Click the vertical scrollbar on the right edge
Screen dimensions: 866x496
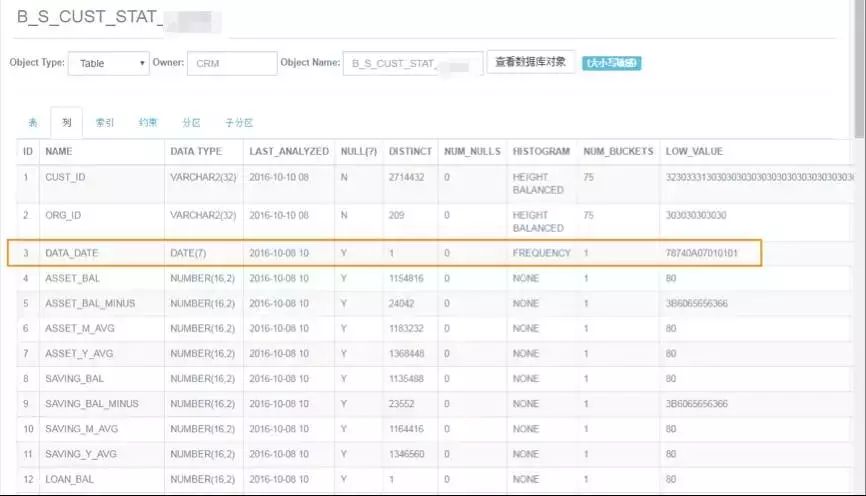click(859, 69)
